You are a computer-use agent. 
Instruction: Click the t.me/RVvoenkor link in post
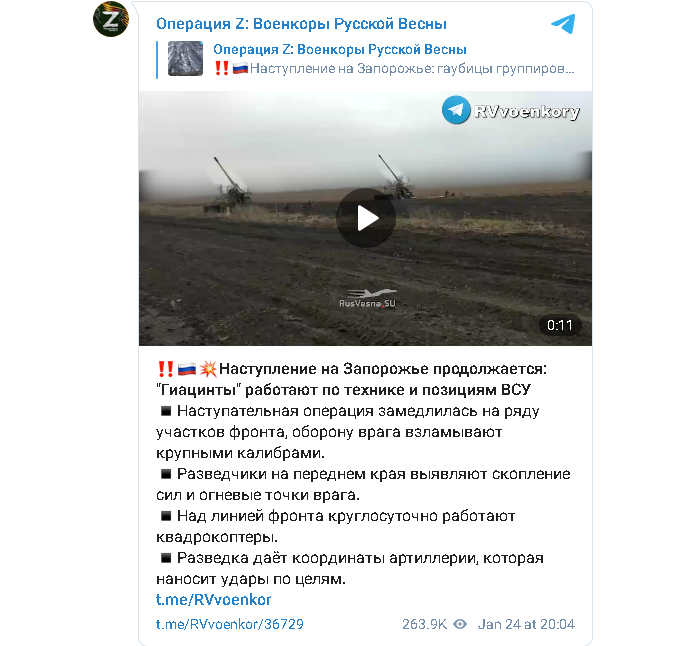(214, 600)
